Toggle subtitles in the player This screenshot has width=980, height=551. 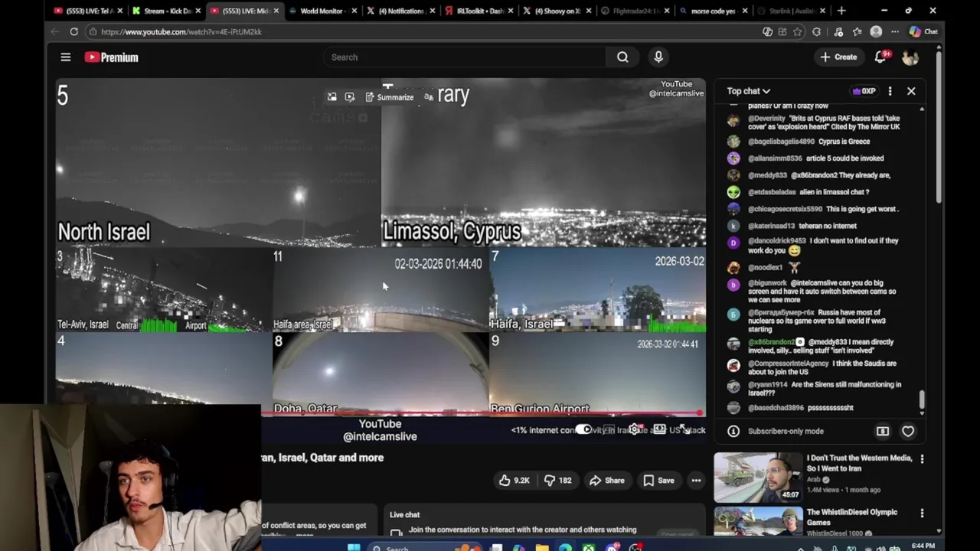pyautogui.click(x=609, y=429)
